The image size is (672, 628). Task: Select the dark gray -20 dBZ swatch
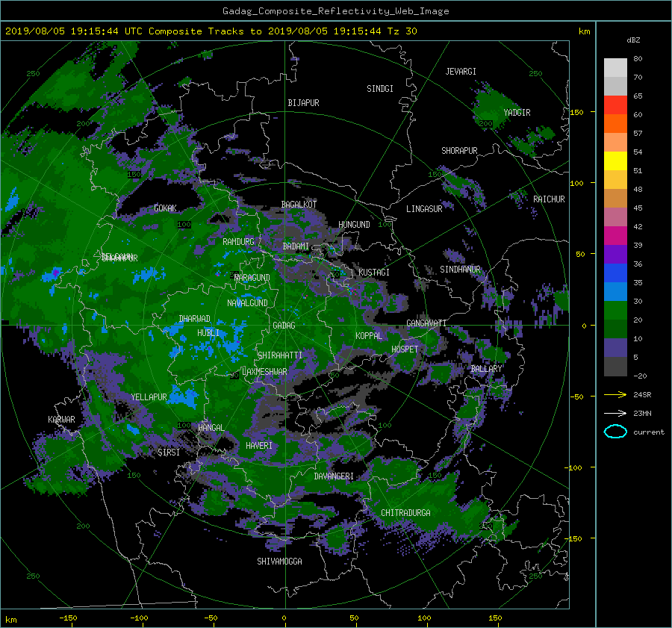[615, 366]
